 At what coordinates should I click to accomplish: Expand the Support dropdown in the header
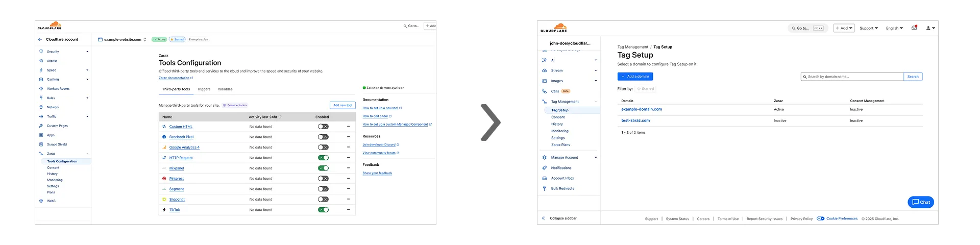pos(868,28)
